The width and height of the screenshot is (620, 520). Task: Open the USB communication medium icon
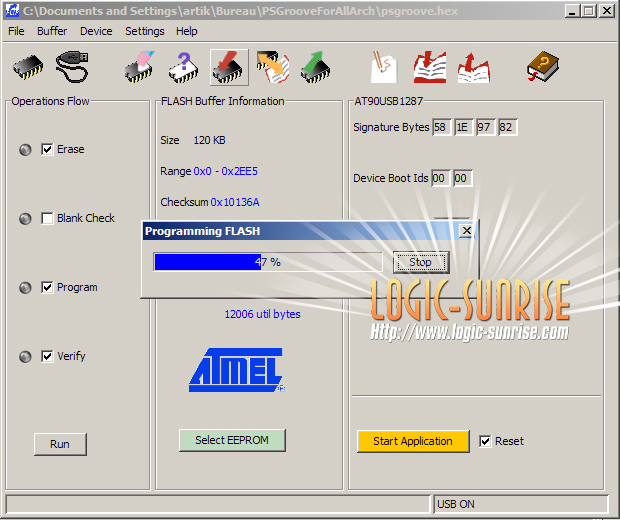click(x=72, y=67)
